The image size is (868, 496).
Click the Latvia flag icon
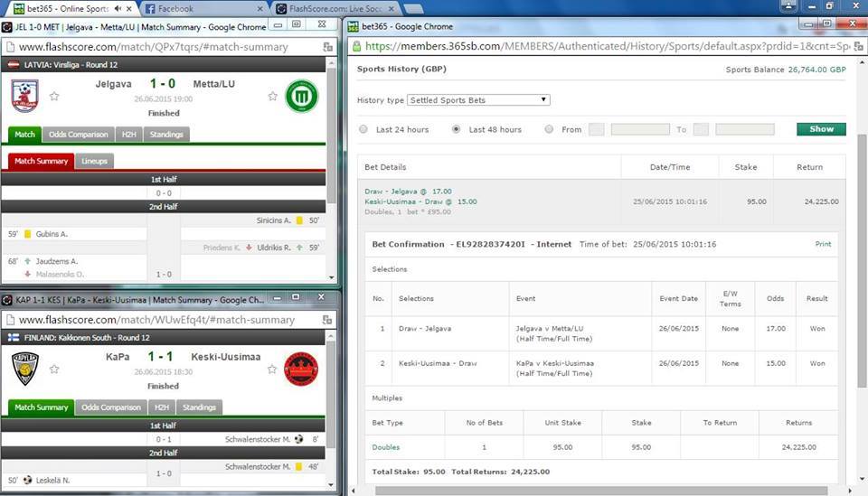click(14, 65)
